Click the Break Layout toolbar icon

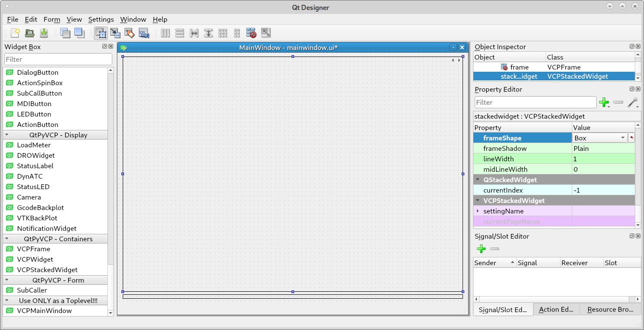point(251,33)
